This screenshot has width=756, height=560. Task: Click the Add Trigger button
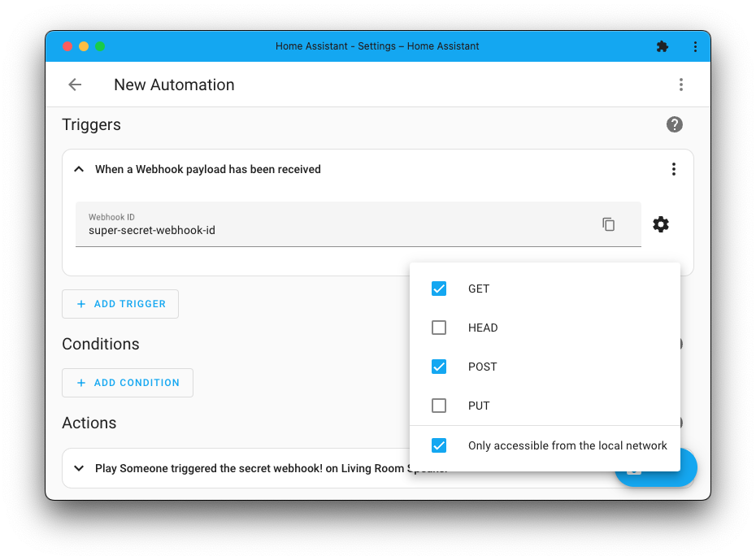click(x=120, y=303)
